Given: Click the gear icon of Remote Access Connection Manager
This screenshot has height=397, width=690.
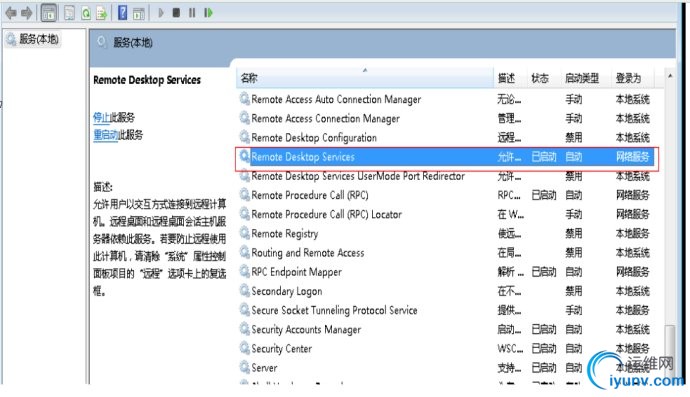Looking at the screenshot, I should (244, 118).
